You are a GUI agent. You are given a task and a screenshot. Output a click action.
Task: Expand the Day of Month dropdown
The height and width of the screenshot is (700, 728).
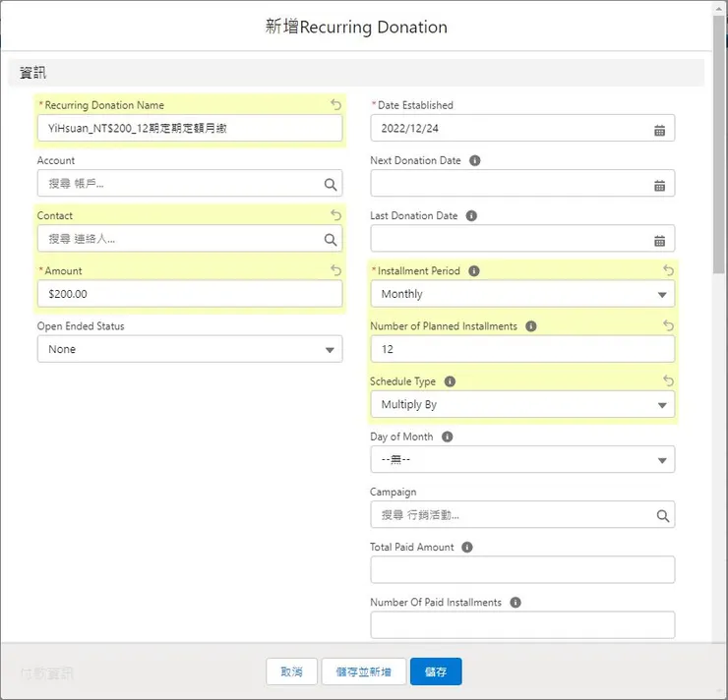click(522, 459)
